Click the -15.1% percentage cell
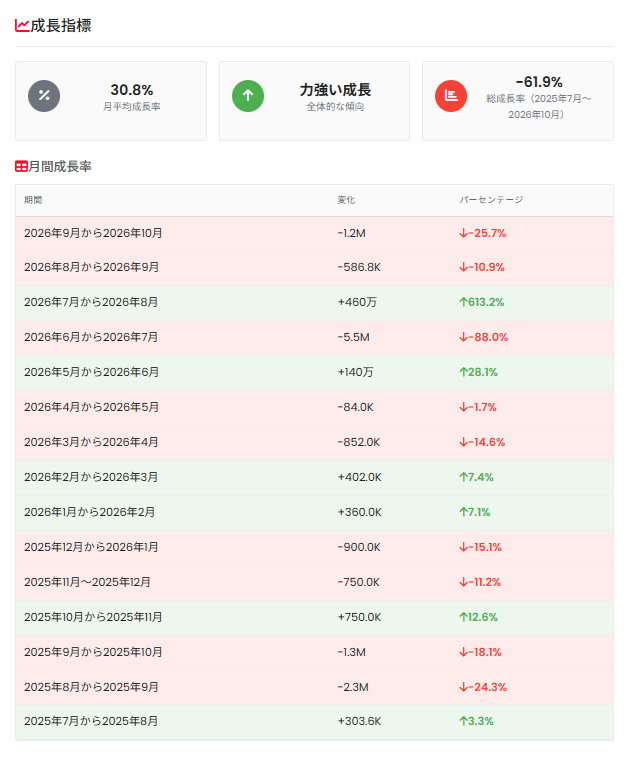This screenshot has width=628, height=769. pyautogui.click(x=480, y=548)
